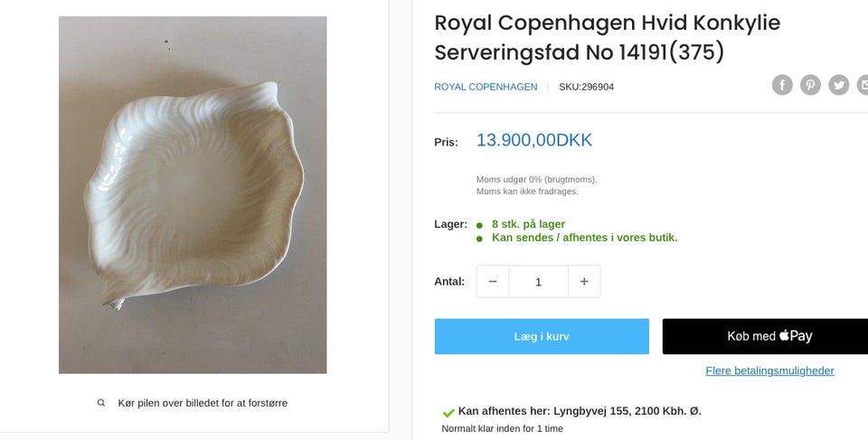Share product on Facebook
Image resolution: width=868 pixels, height=440 pixels.
(782, 85)
